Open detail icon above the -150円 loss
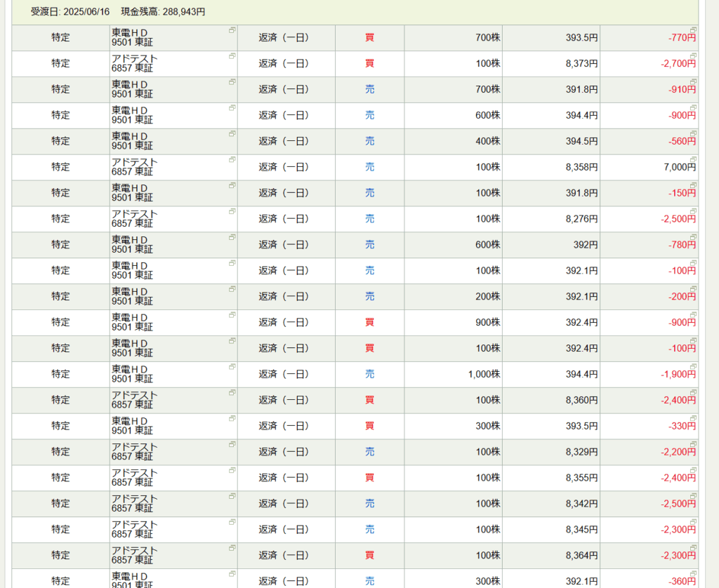 (x=693, y=185)
